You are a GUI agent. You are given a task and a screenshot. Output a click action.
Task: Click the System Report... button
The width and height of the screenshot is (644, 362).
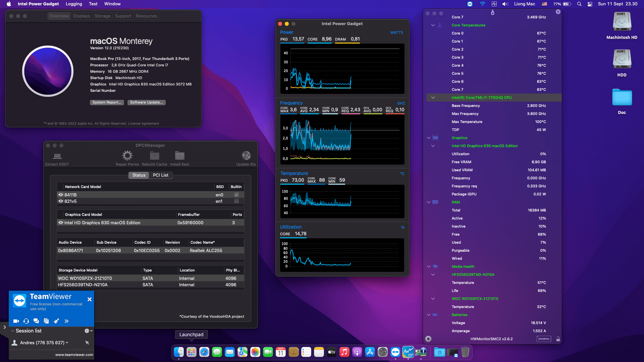click(x=107, y=102)
